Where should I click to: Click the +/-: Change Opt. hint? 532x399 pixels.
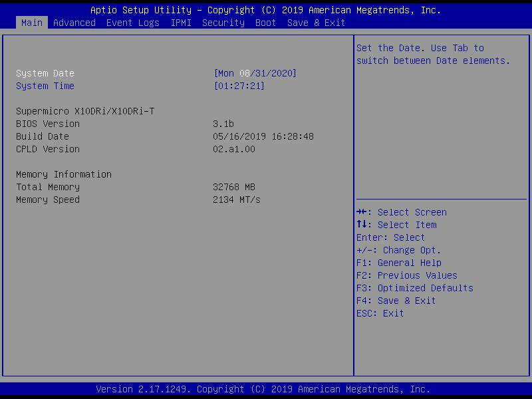pos(398,250)
